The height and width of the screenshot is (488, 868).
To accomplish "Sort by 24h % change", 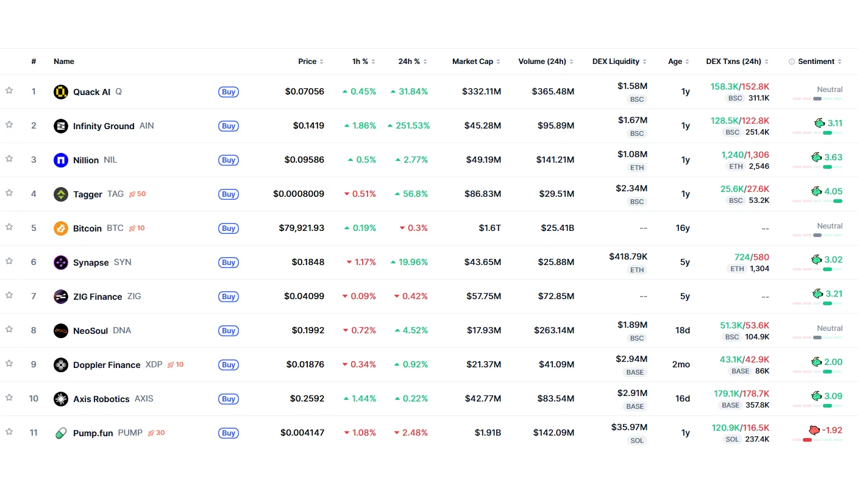I will (x=413, y=62).
